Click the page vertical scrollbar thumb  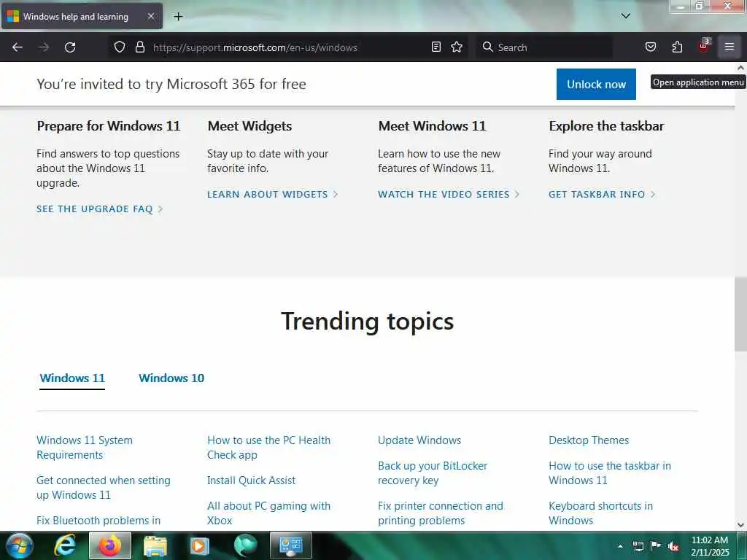pos(740,314)
